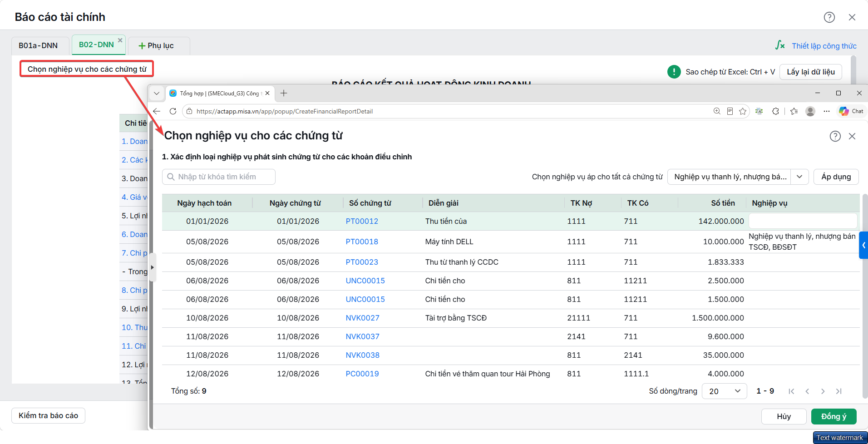The height and width of the screenshot is (444, 868).
Task: Add page to favorites star icon
Action: click(x=743, y=111)
